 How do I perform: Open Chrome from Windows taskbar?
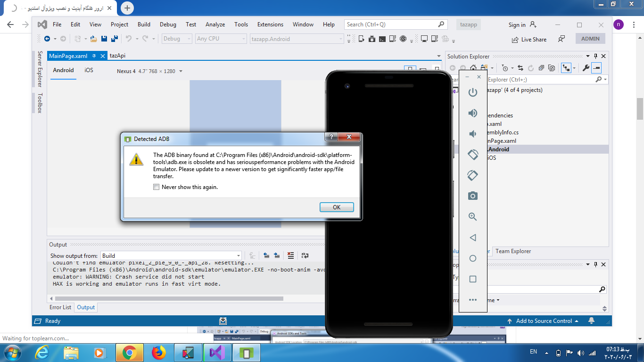[129, 353]
